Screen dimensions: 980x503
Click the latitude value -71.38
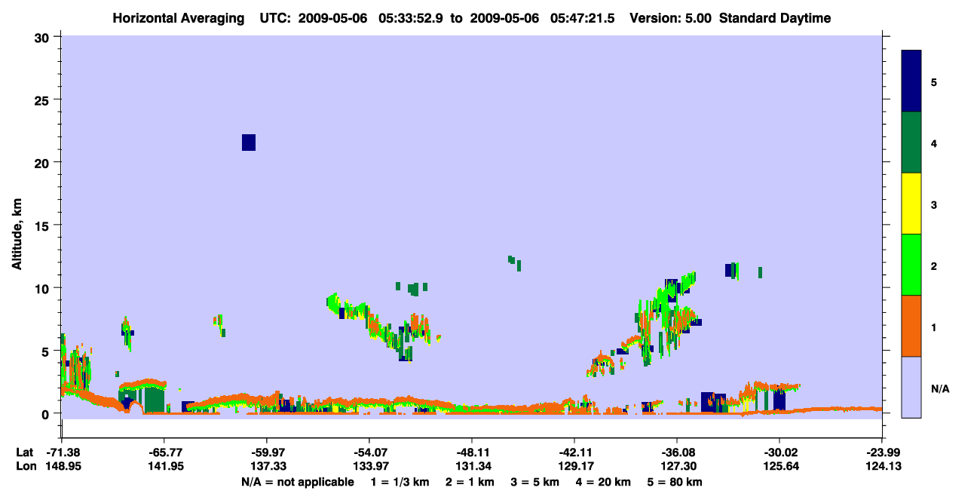point(62,452)
